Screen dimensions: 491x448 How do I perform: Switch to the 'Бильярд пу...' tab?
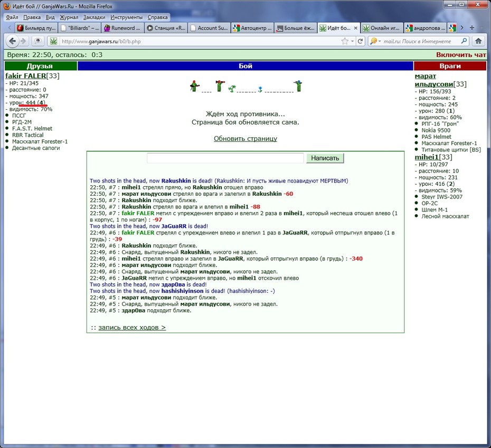click(x=36, y=28)
